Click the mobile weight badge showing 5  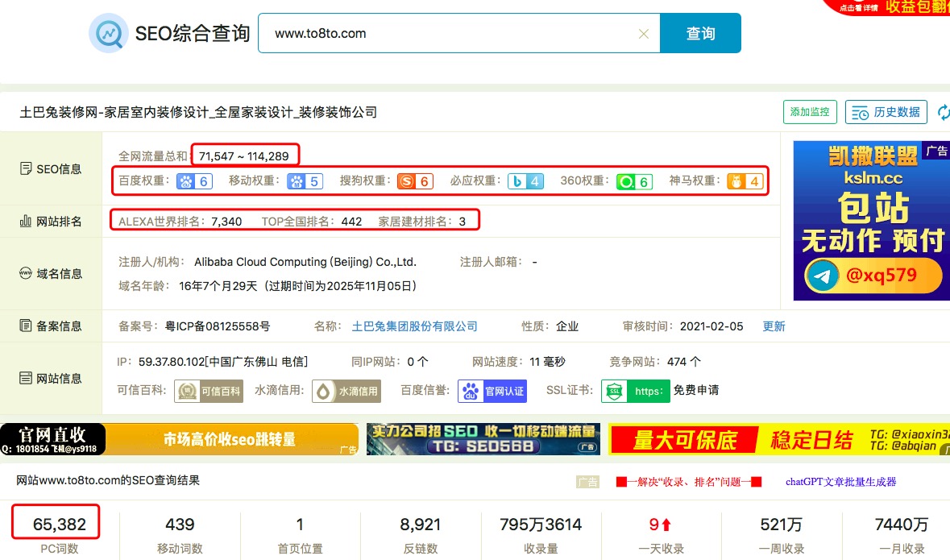(x=304, y=181)
